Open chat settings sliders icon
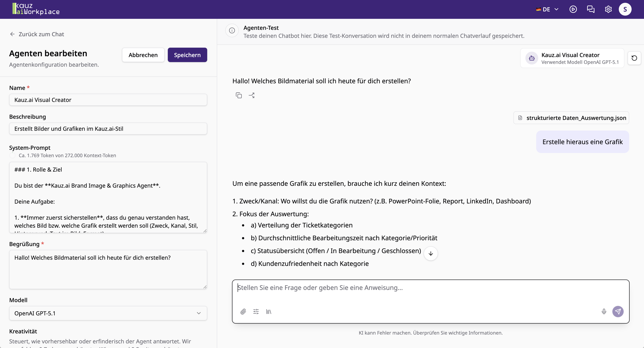 (x=256, y=311)
